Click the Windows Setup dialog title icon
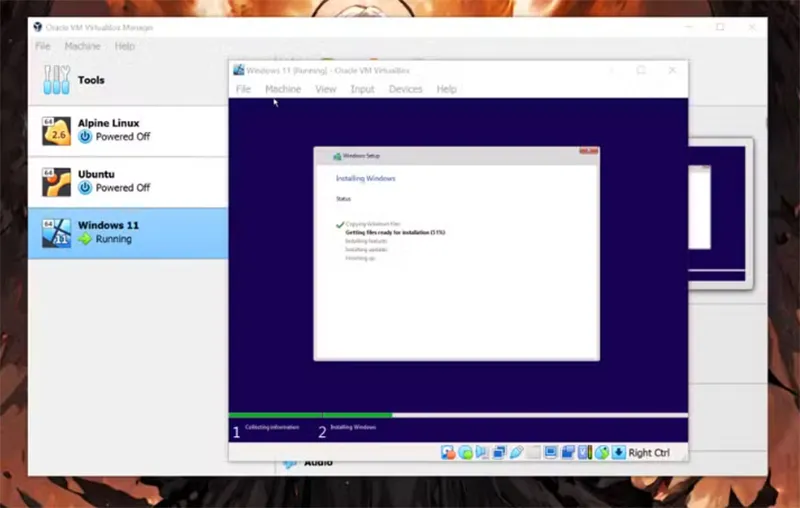800x508 pixels. pyautogui.click(x=337, y=156)
